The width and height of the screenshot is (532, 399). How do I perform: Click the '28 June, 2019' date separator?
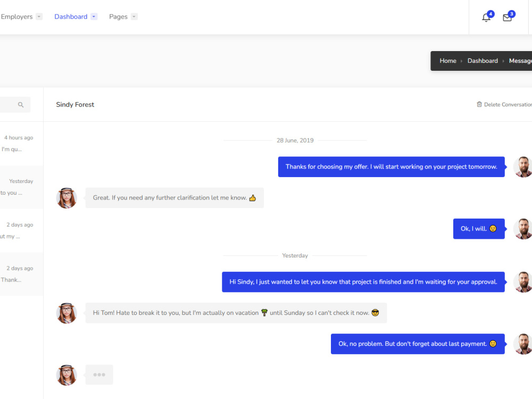point(295,140)
